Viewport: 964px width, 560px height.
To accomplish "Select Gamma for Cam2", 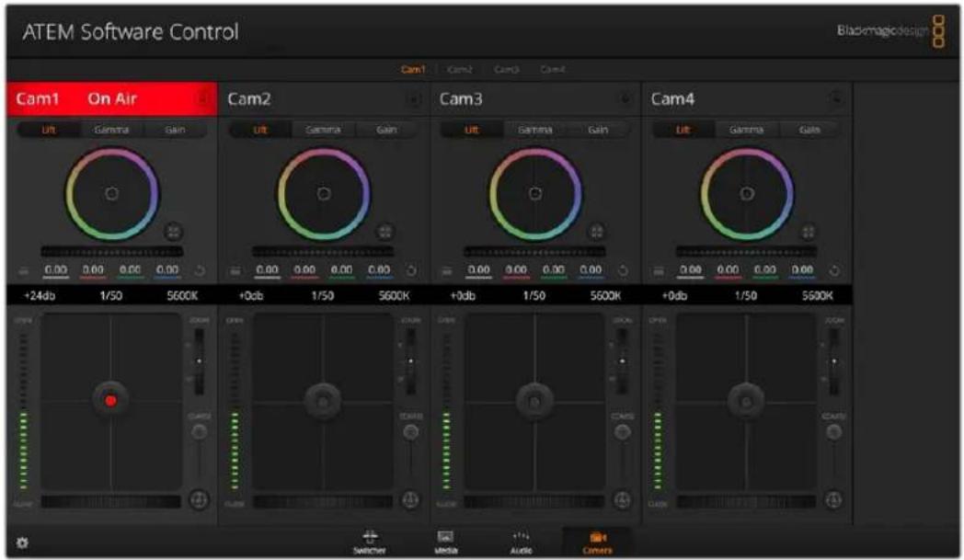I will pos(323,130).
